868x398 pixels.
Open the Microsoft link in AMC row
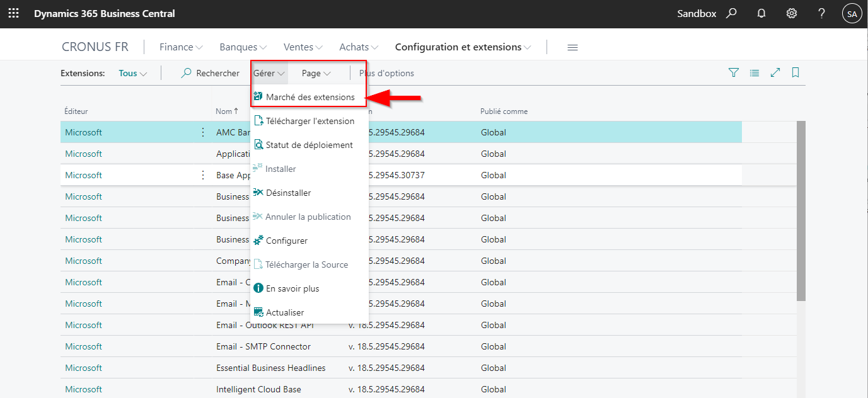pyautogui.click(x=83, y=132)
